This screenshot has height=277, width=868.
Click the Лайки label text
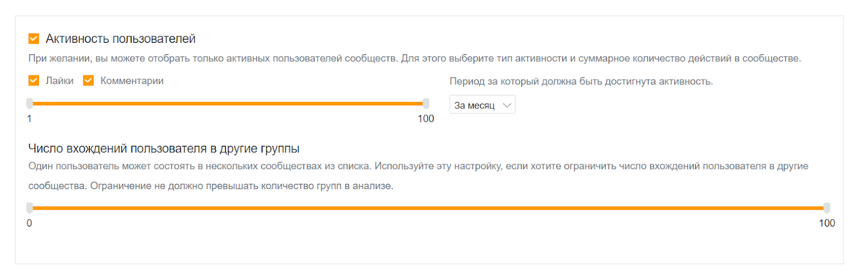tap(59, 81)
